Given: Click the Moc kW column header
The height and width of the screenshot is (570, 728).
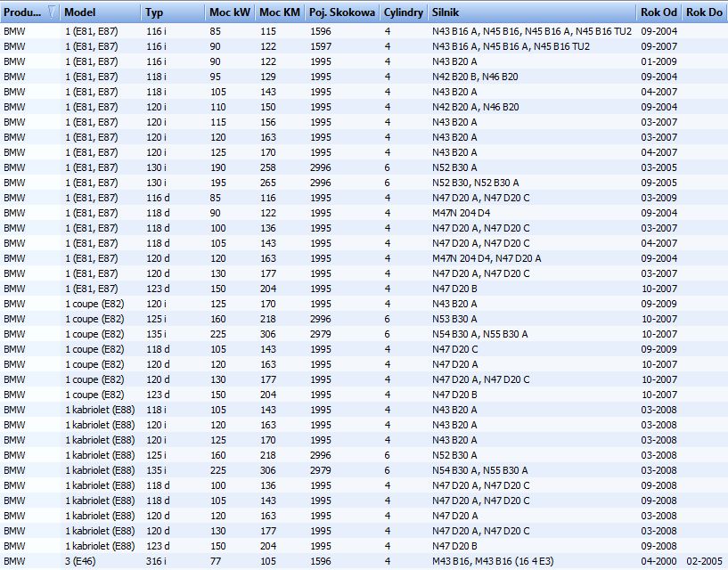Looking at the screenshot, I should 230,12.
